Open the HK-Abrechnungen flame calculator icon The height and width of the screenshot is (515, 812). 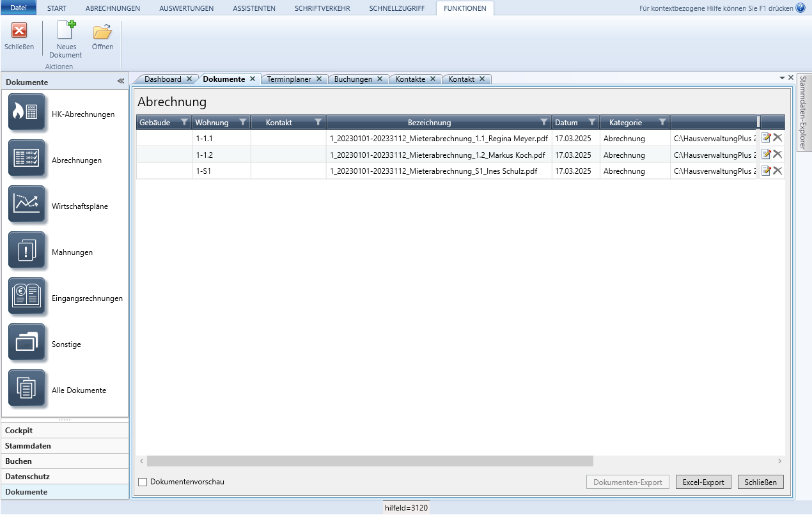pyautogui.click(x=27, y=112)
